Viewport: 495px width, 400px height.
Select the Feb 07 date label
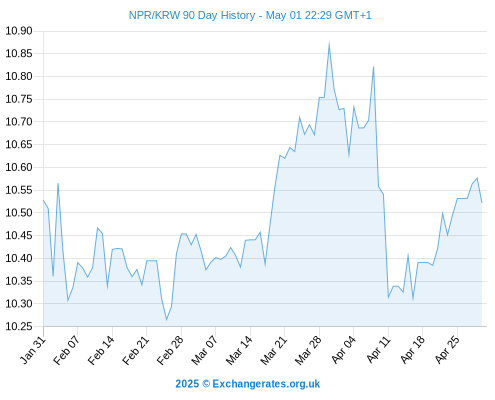coord(67,351)
